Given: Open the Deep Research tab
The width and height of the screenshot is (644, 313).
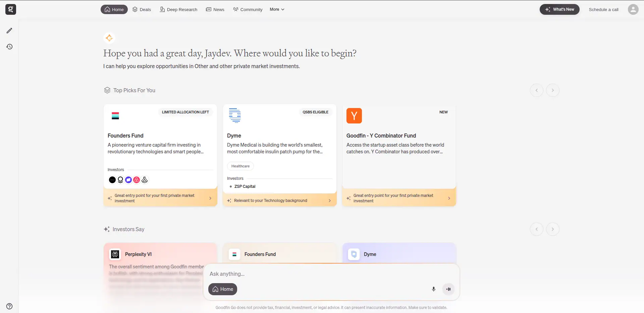Looking at the screenshot, I should (x=178, y=9).
